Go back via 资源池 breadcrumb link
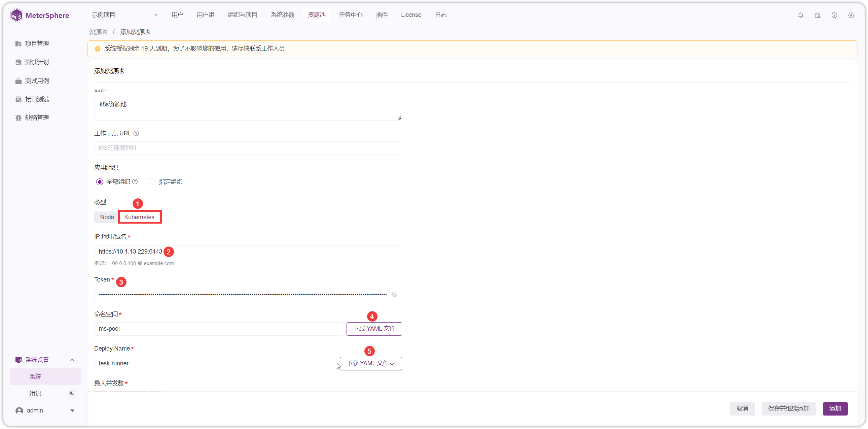 point(98,32)
